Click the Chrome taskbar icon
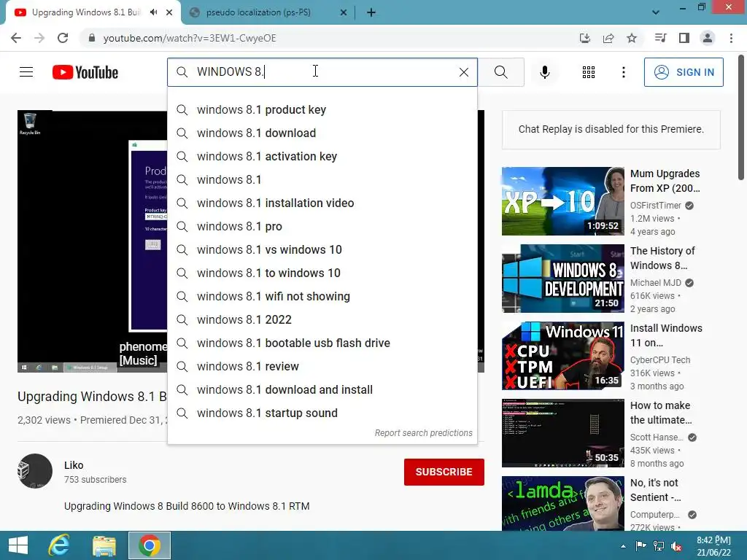747x560 pixels. pyautogui.click(x=149, y=545)
